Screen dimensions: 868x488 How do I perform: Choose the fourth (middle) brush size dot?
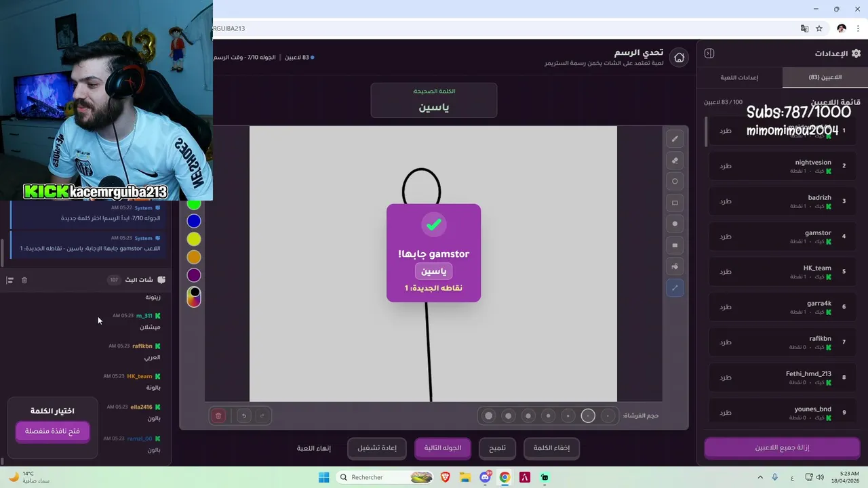[x=548, y=415]
